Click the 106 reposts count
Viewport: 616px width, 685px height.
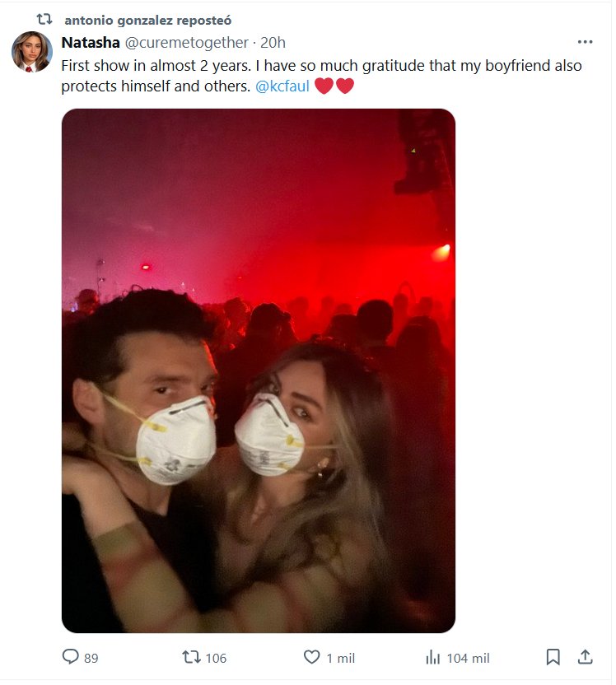[x=216, y=659]
